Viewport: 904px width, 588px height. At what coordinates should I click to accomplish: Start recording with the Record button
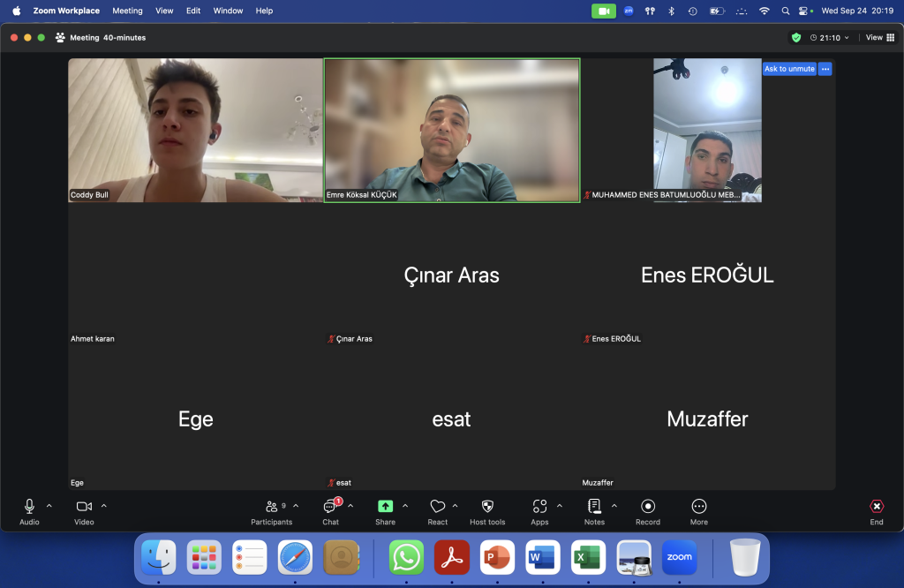pyautogui.click(x=648, y=507)
